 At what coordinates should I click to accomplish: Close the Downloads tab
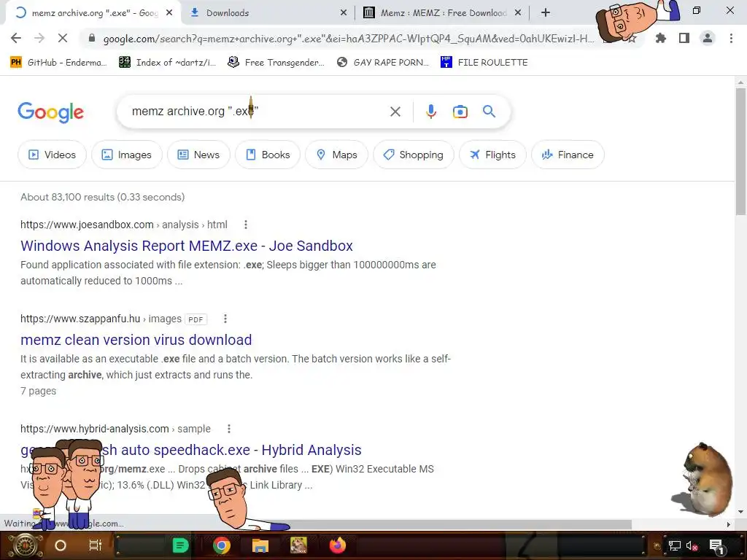coord(344,13)
